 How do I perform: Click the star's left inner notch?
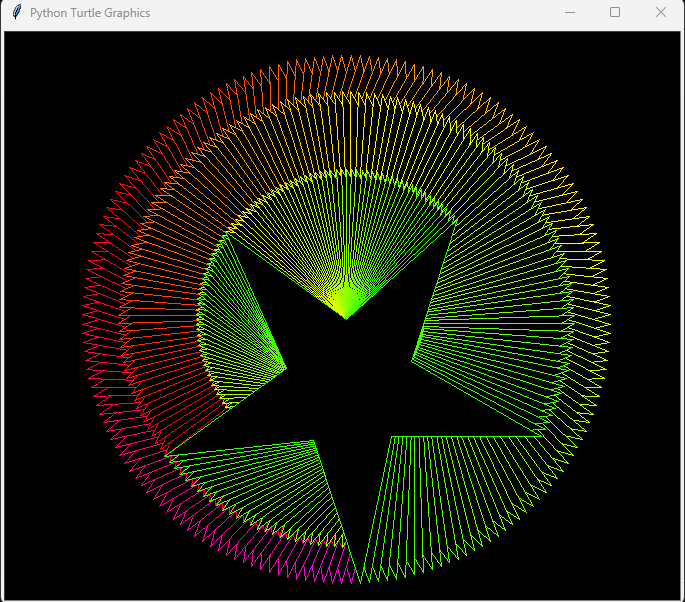coord(285,367)
